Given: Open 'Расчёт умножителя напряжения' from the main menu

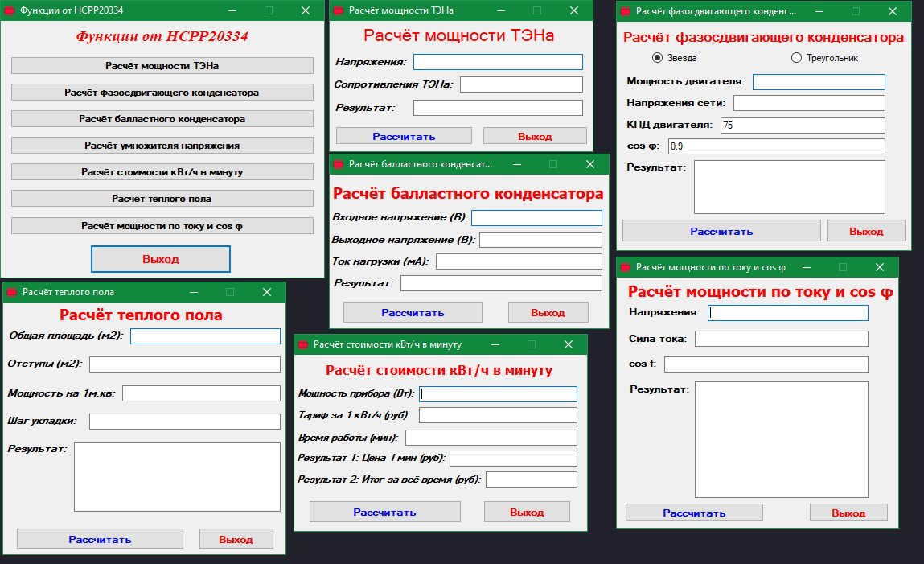Looking at the screenshot, I should click(162, 146).
